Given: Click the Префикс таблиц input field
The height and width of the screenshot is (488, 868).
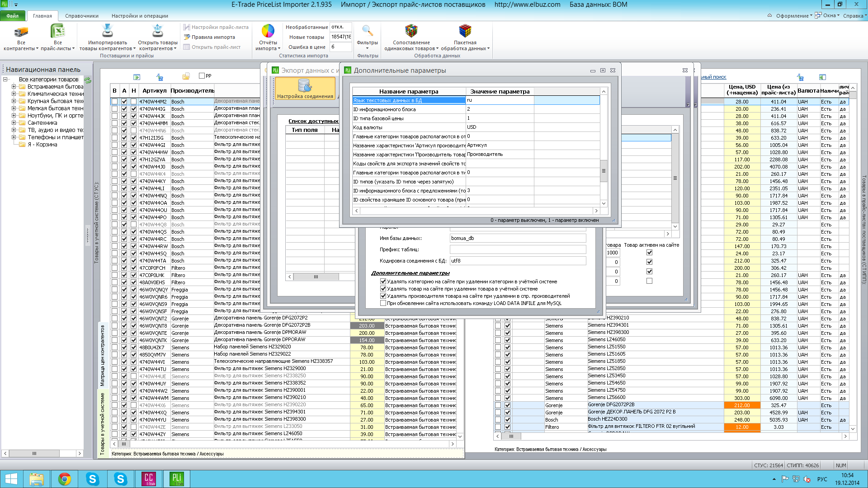Looking at the screenshot, I should coord(518,249).
